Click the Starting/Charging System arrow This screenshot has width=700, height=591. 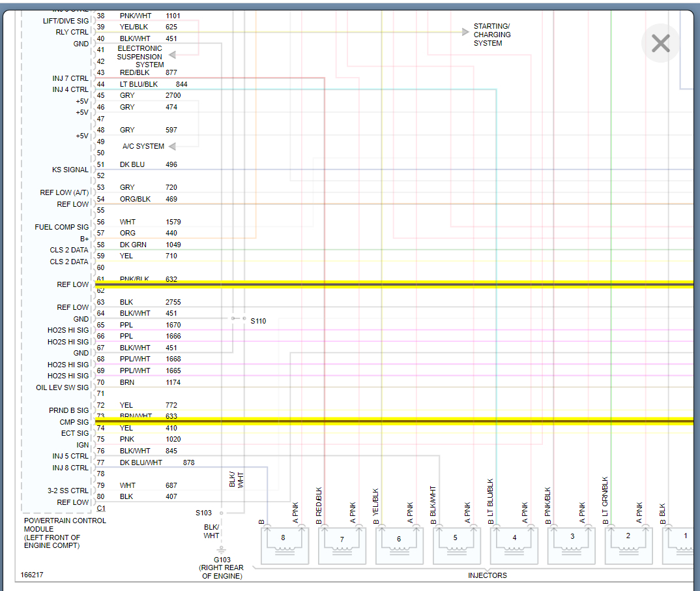(x=465, y=31)
